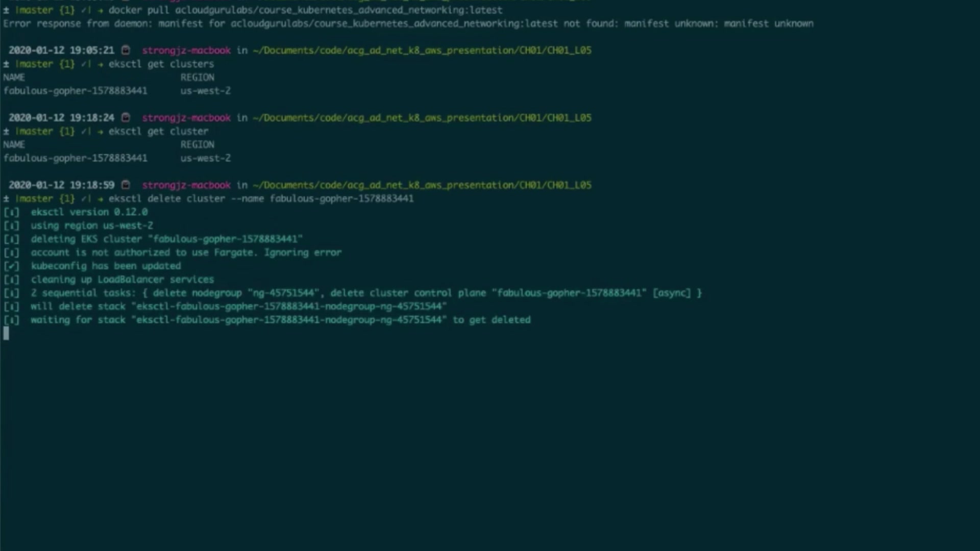Click the REGION column header in second table
Viewport: 980px width, 551px height.
pyautogui.click(x=197, y=144)
